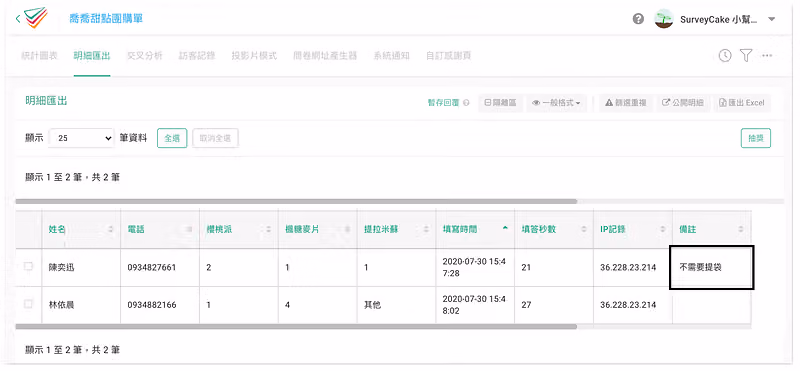Click the survey title 喬喬甜點團購單
The image size is (800, 371).
point(106,19)
